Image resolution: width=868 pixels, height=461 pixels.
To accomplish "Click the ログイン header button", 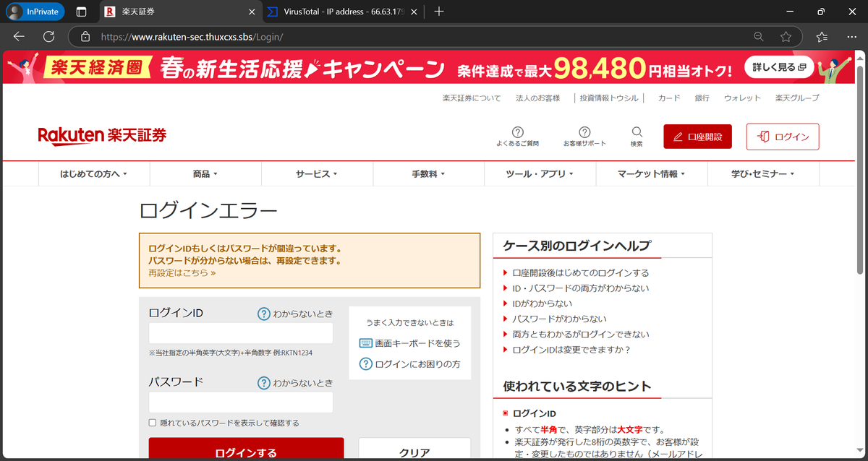I will pos(783,137).
